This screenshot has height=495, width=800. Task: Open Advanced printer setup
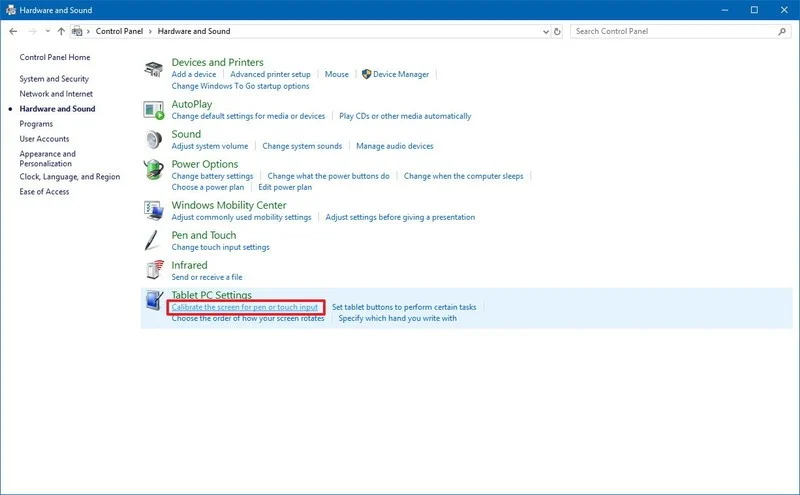point(270,74)
